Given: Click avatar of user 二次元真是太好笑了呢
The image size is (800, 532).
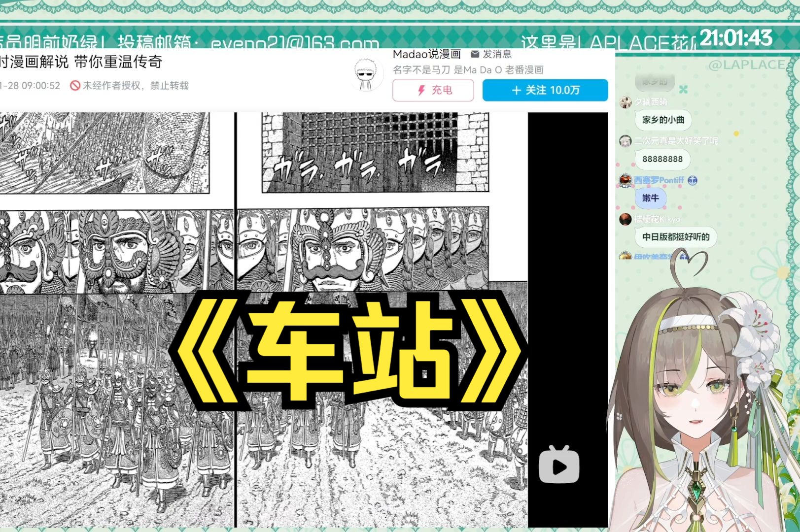Looking at the screenshot, I should point(626,141).
